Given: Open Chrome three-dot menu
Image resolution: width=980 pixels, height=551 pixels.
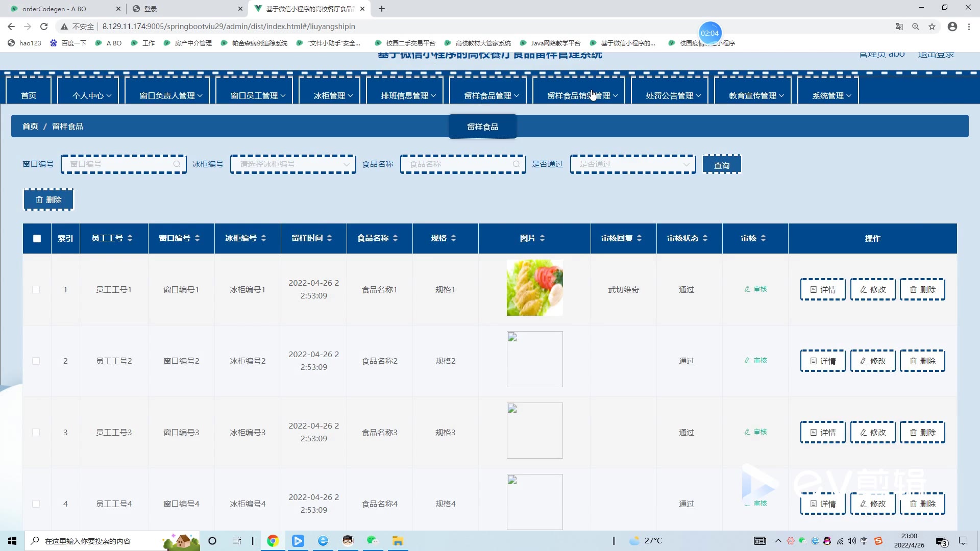Looking at the screenshot, I should (x=969, y=27).
